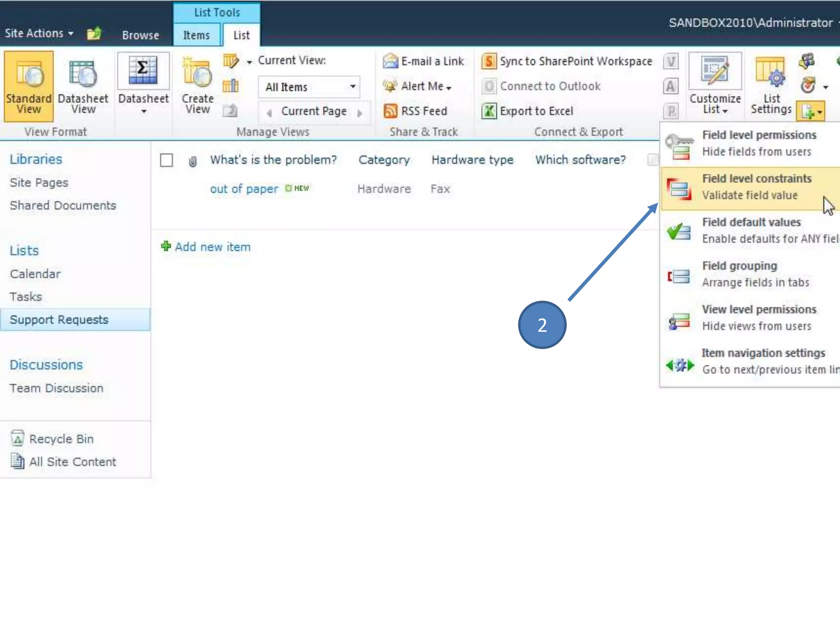Open List Settings
Viewport: 840px width, 630px height.
pos(771,87)
